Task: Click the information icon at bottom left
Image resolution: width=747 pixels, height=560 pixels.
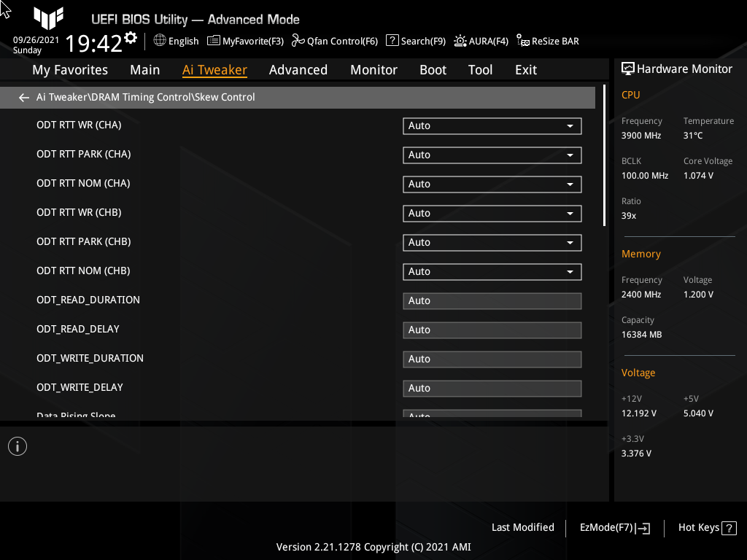Action: 17,446
